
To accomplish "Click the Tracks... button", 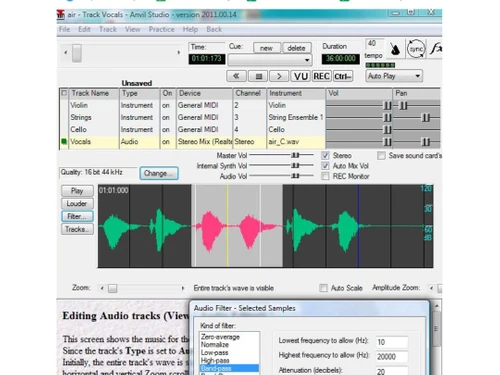I will 77,229.
